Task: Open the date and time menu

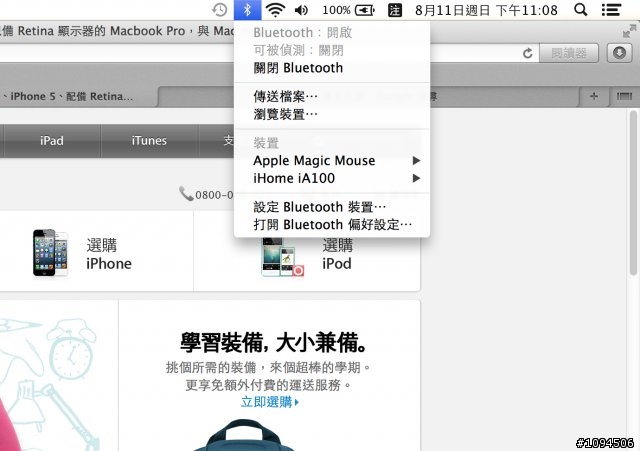Action: click(486, 10)
